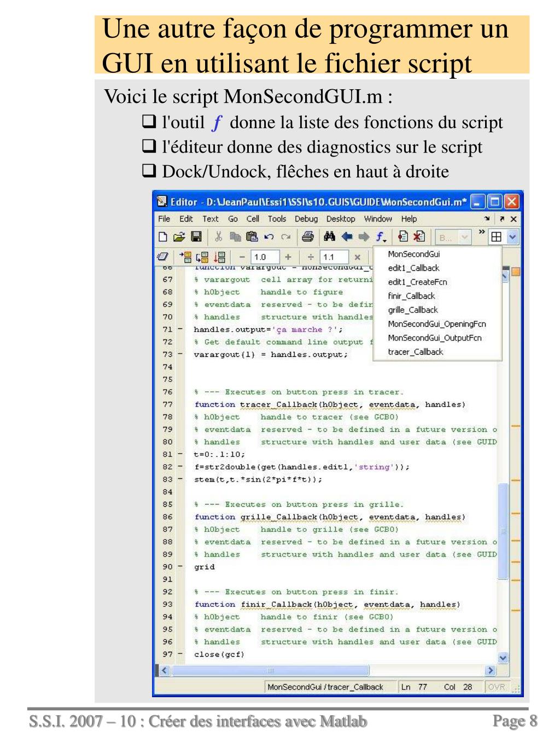
Task: Divide value with the ÷ button
Action: 311,257
